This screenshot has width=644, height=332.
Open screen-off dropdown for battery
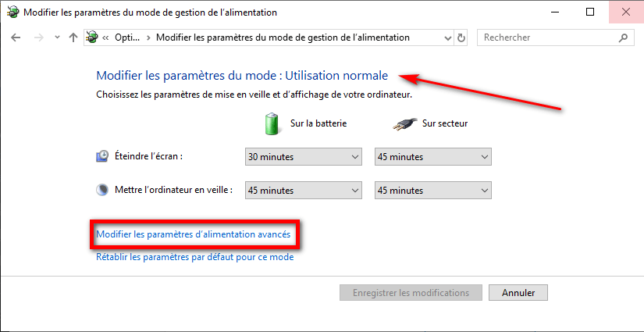(x=304, y=157)
